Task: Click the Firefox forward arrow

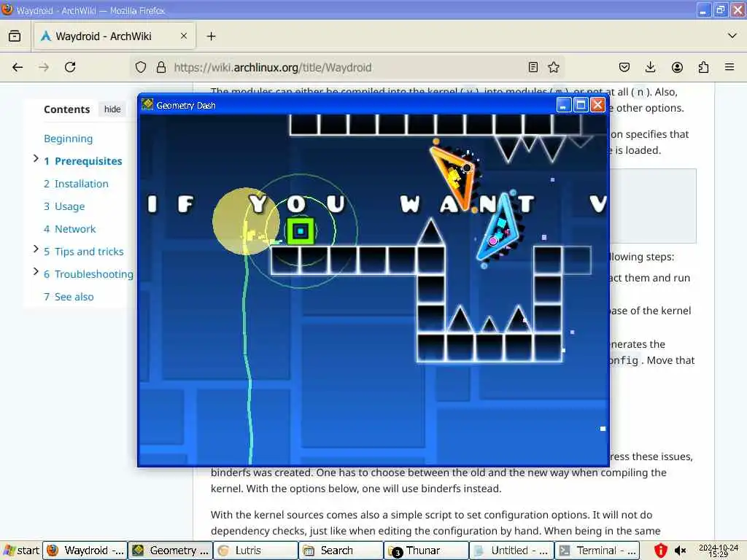Action: 44,67
